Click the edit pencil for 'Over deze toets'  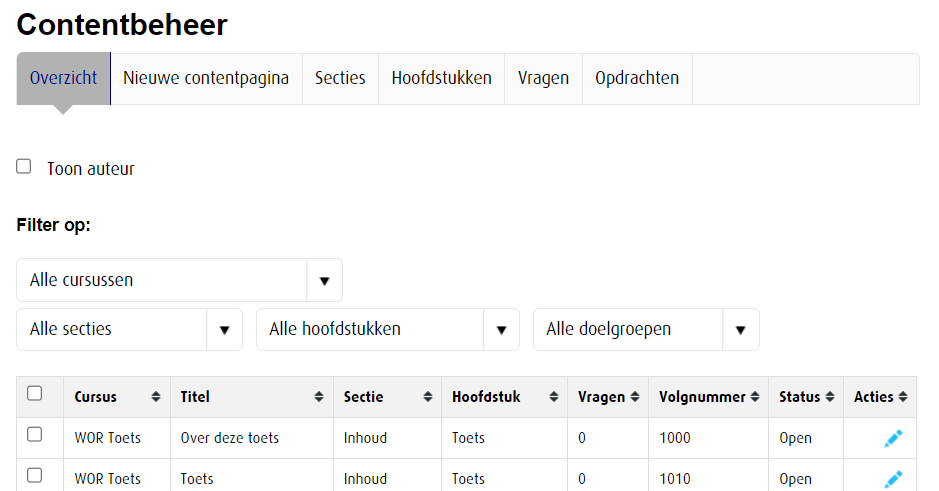click(893, 438)
